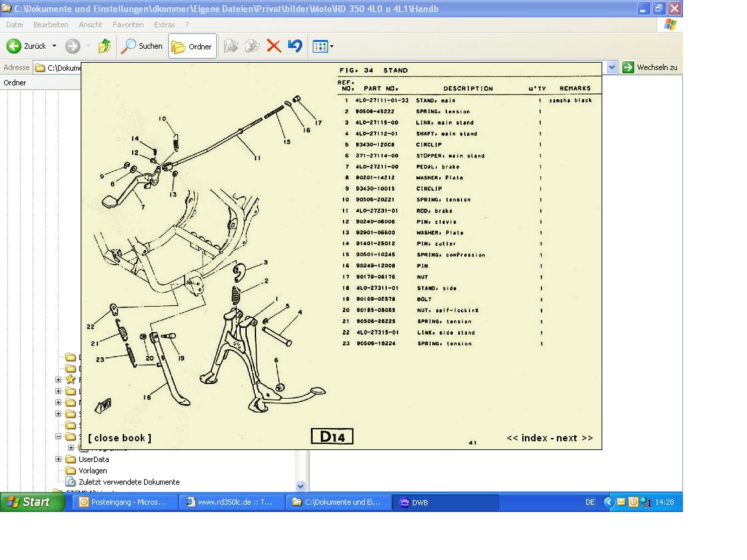
Task: Click part number 4L0-27111-01-33
Action: 382,101
